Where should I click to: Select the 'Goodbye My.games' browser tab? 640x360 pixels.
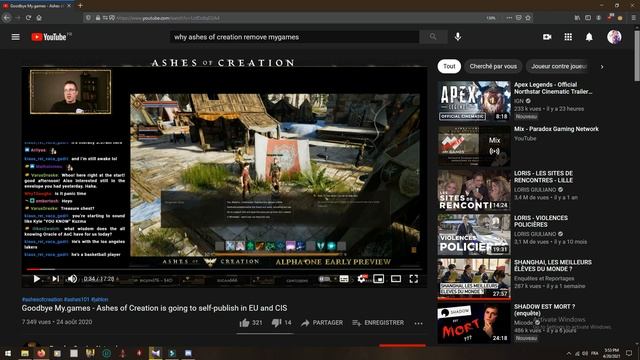coord(36,6)
